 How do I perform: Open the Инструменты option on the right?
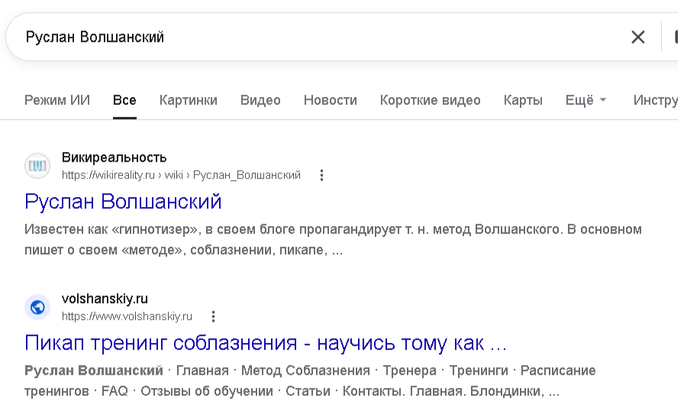[655, 100]
